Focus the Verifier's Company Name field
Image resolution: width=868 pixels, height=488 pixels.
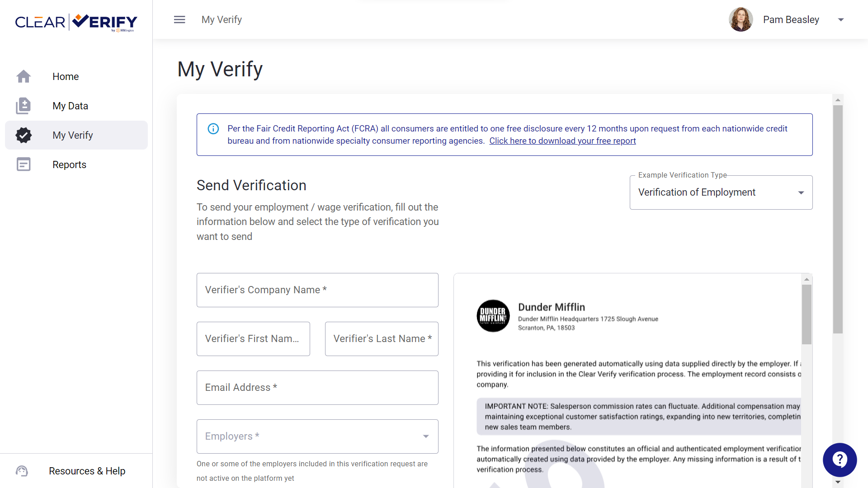pyautogui.click(x=317, y=290)
